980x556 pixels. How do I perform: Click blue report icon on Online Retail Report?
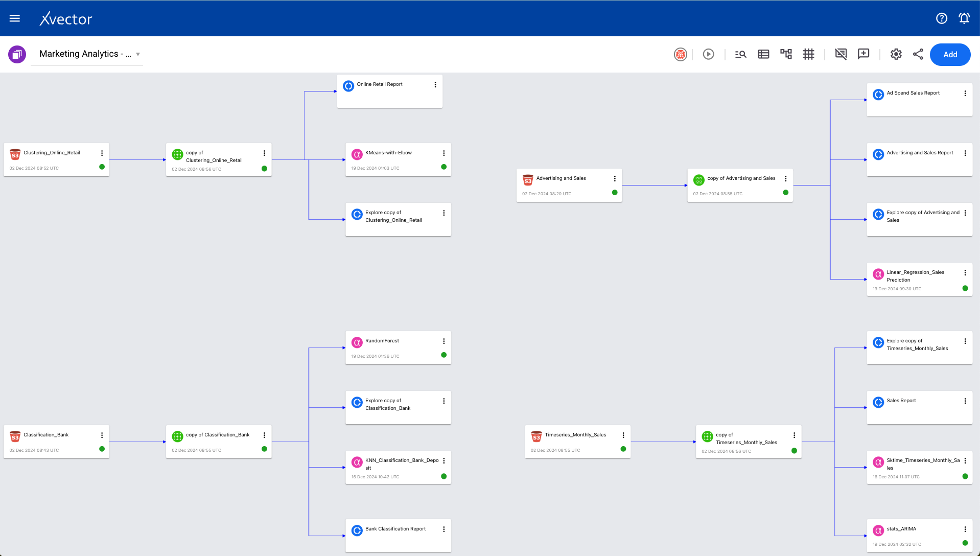point(348,86)
